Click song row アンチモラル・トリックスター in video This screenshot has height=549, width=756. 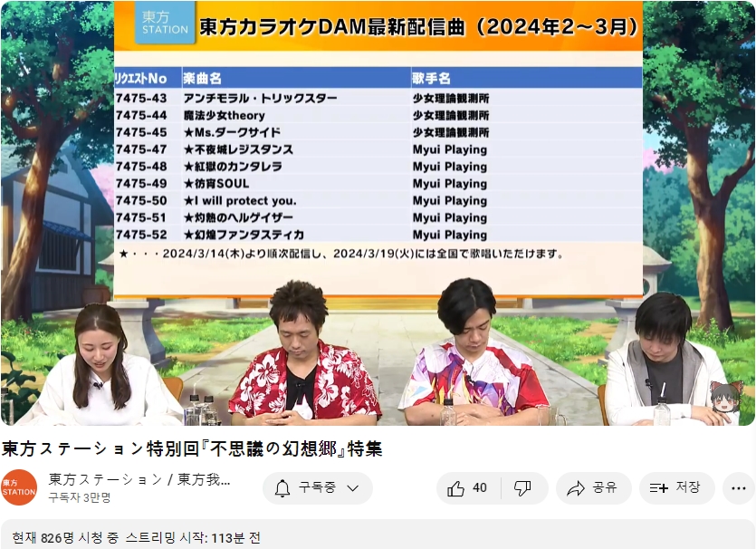378,98
